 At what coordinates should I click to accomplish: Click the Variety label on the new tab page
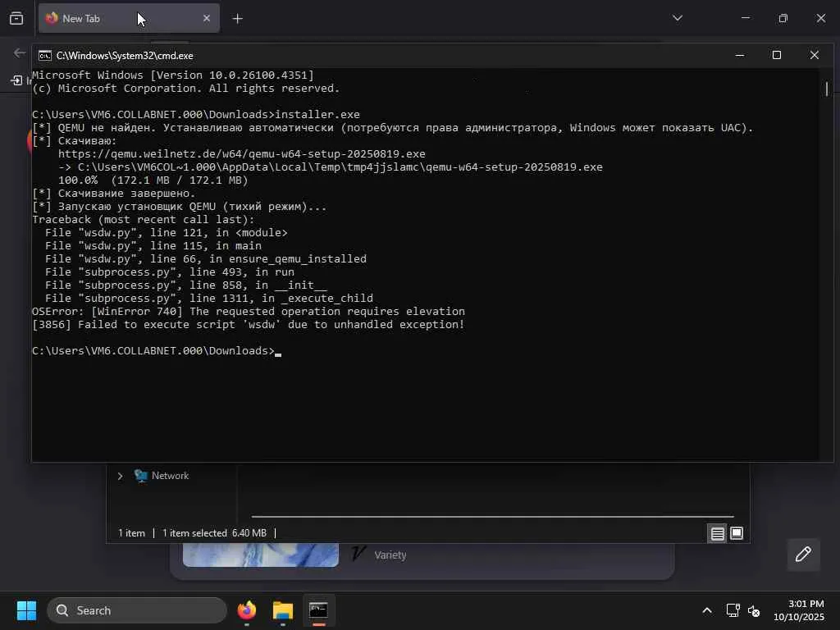click(x=390, y=555)
